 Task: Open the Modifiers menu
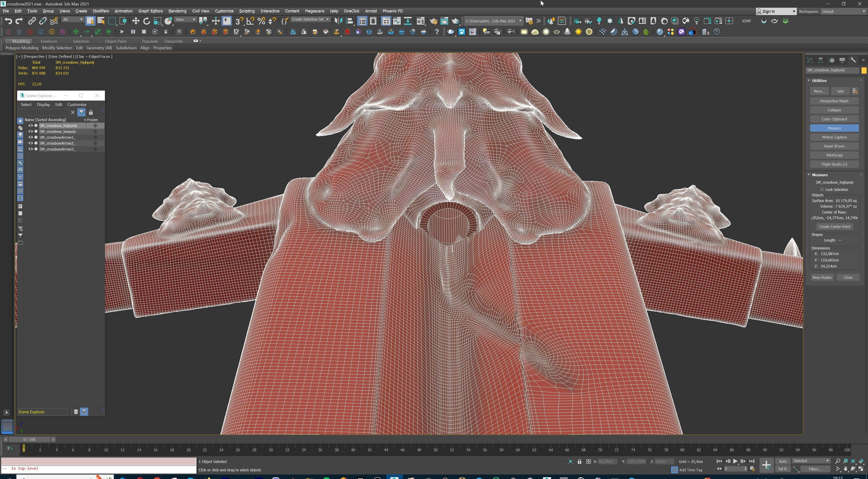101,11
